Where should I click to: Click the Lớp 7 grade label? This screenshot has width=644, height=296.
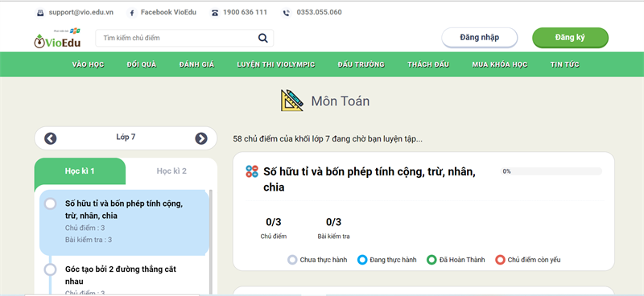click(x=126, y=137)
